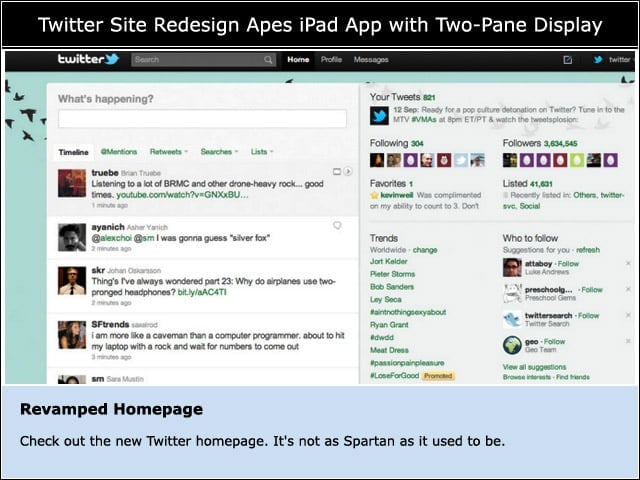Screen dimensions: 640x480
Task: Dismiss the preschoolg... suggestion
Action: click(628, 289)
